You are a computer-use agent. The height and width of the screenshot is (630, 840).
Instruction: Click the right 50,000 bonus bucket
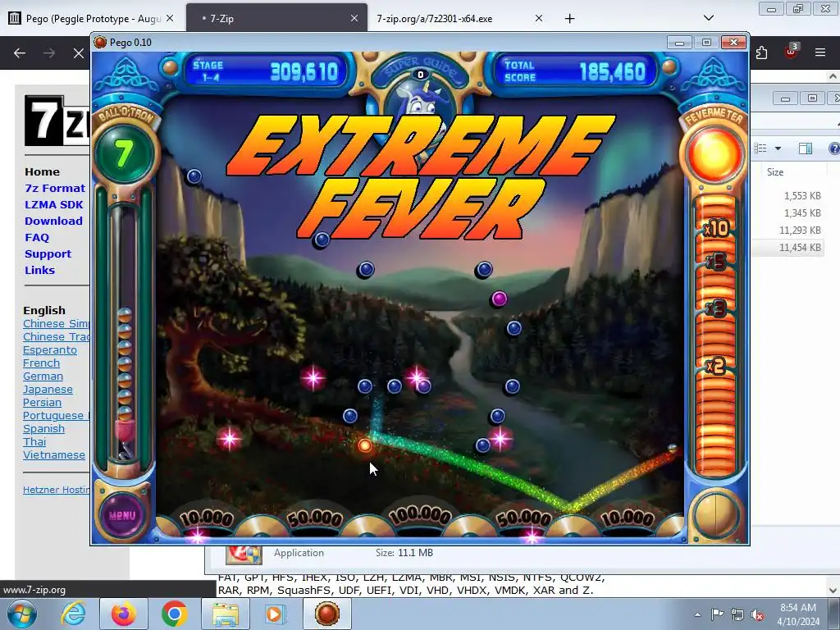coord(524,519)
